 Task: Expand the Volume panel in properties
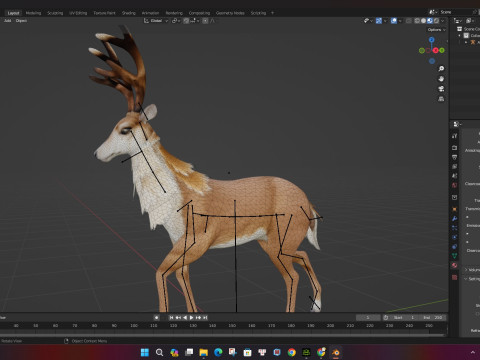coord(466,270)
